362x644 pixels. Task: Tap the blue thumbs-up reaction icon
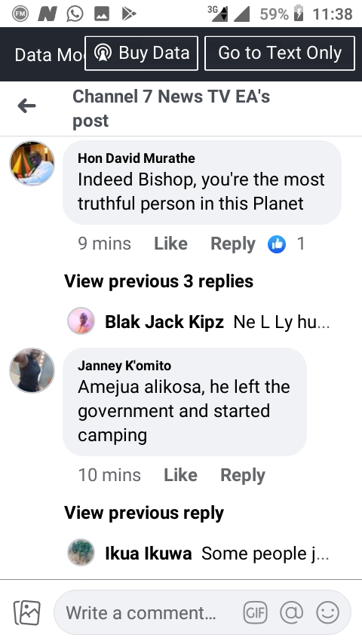pos(277,244)
